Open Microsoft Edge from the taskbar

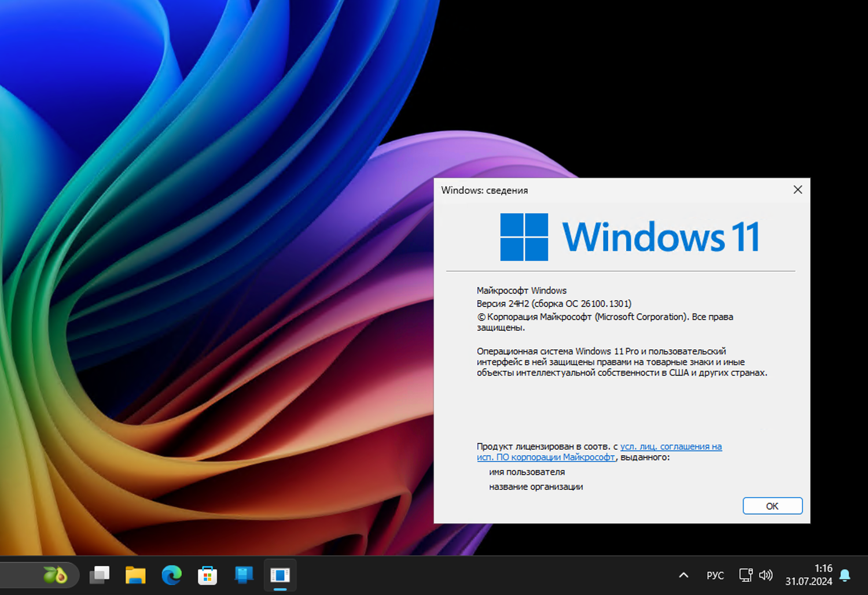(x=171, y=575)
